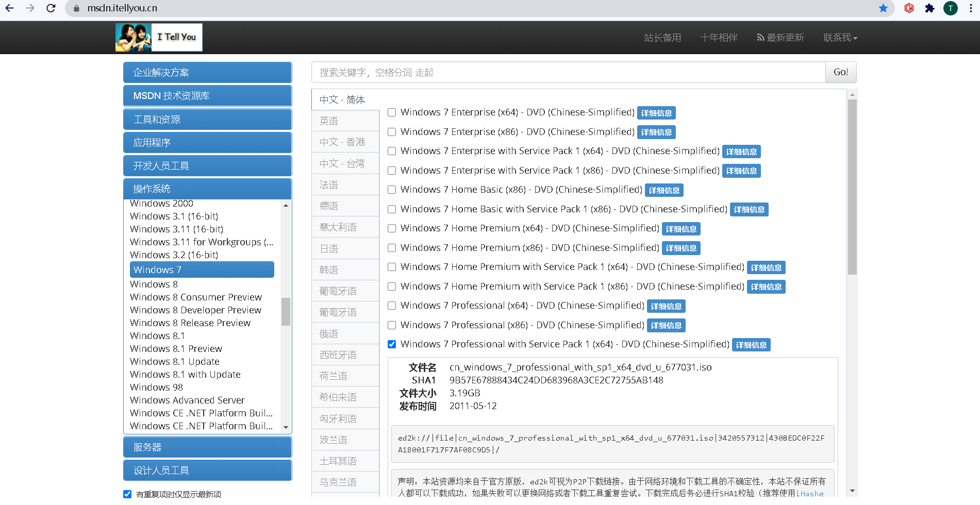Check Windows 7 Professional (x64) DVD checkbox
This screenshot has width=980, height=505.
tap(392, 306)
